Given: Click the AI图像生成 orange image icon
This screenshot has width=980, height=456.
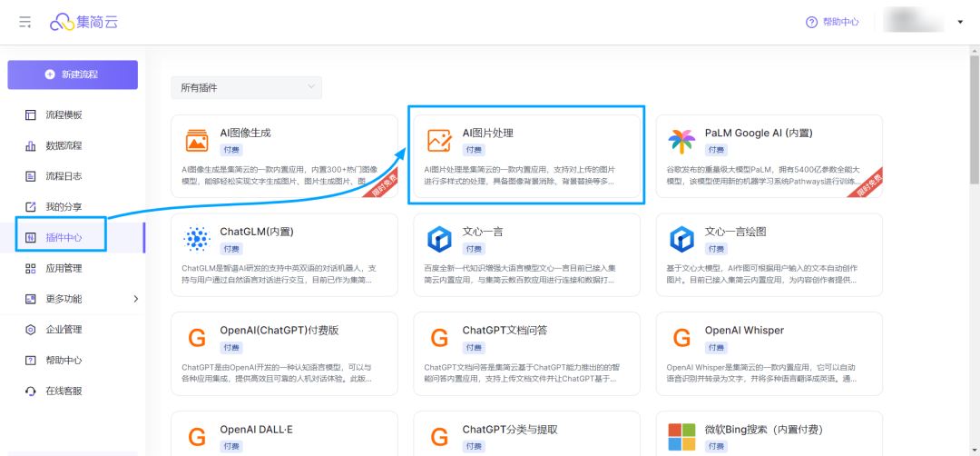Looking at the screenshot, I should click(x=197, y=140).
